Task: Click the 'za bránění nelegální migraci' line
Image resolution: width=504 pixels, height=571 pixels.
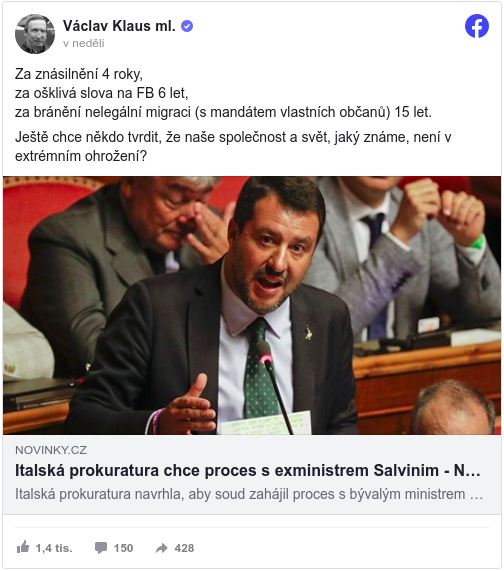Action: (223, 112)
